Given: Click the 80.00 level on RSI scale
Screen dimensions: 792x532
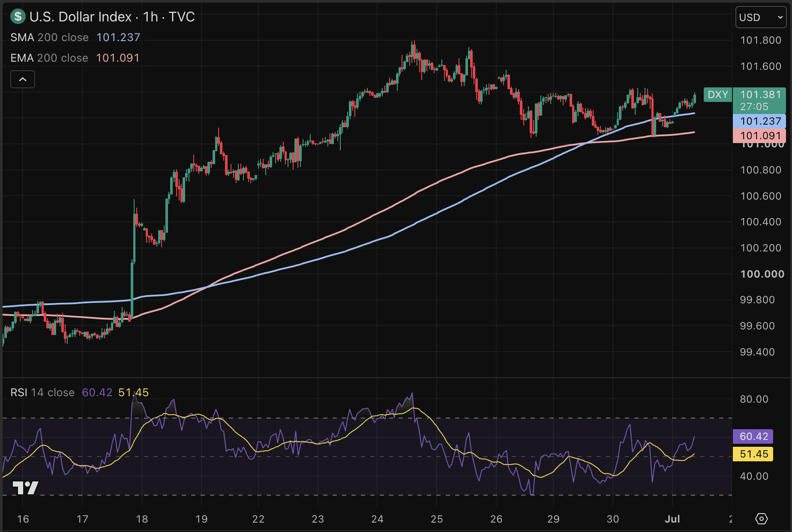Looking at the screenshot, I should (754, 399).
